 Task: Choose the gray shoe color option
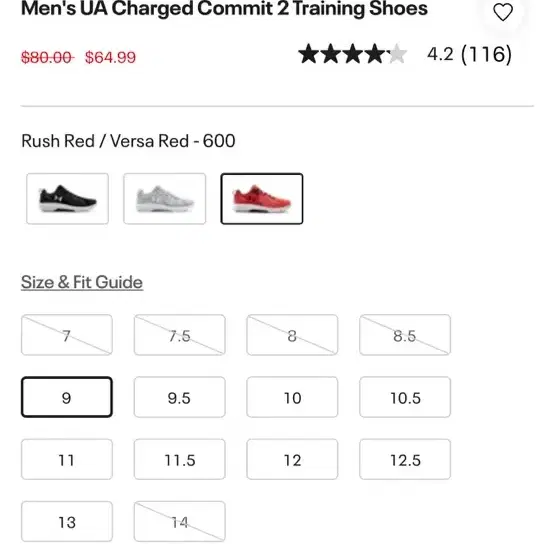coord(165,199)
